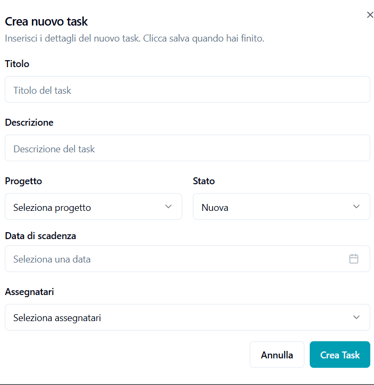This screenshot has height=385, width=374.
Task: Click the calendar icon in date field
Action: click(x=354, y=259)
